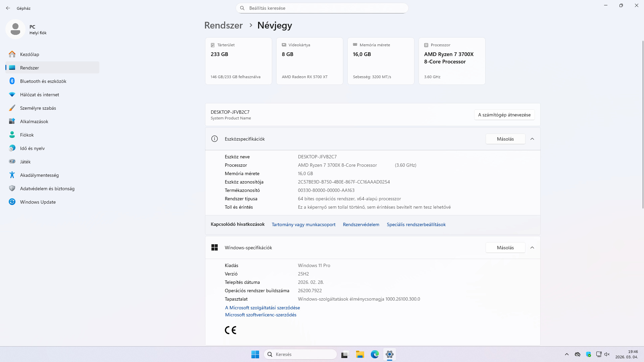Open Alkalmazások settings
Image resolution: width=644 pixels, height=362 pixels.
[x=52, y=121]
